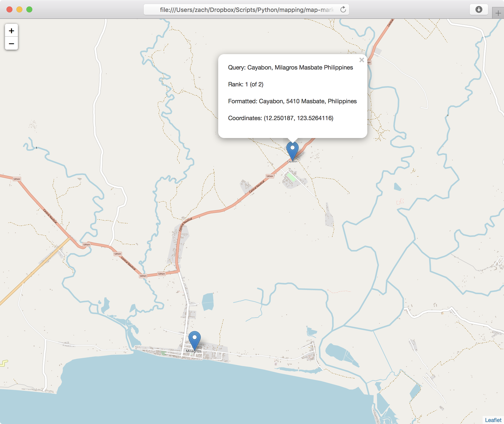Close the Cayabon popup with the X
Viewport: 504px width, 424px height.
(362, 60)
